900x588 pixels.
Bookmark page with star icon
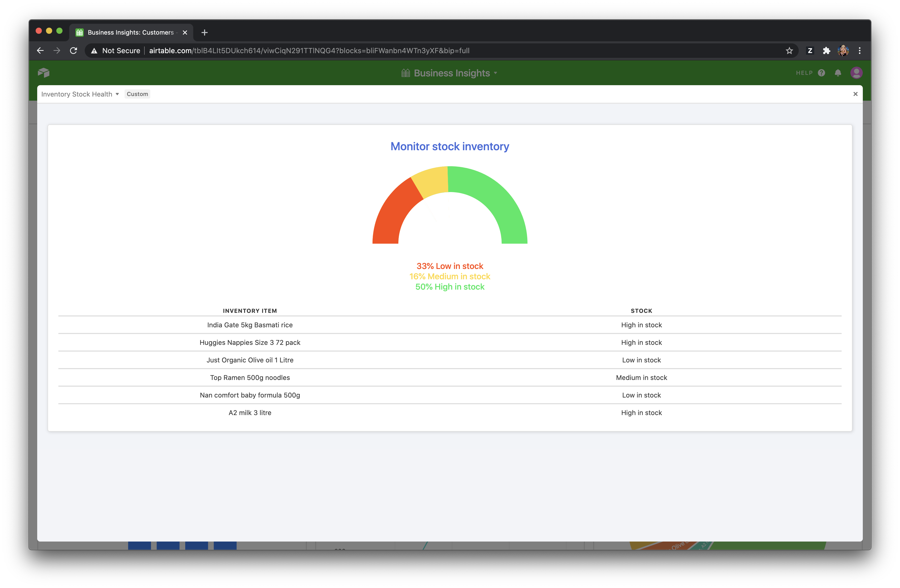pos(789,51)
